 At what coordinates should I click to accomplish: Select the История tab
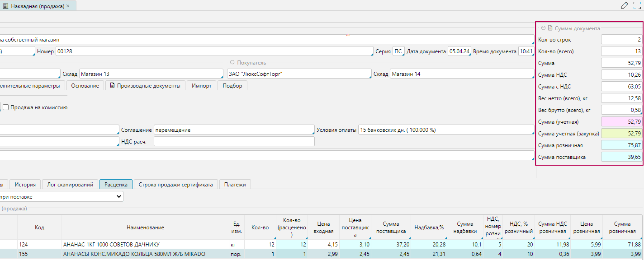pos(25,184)
